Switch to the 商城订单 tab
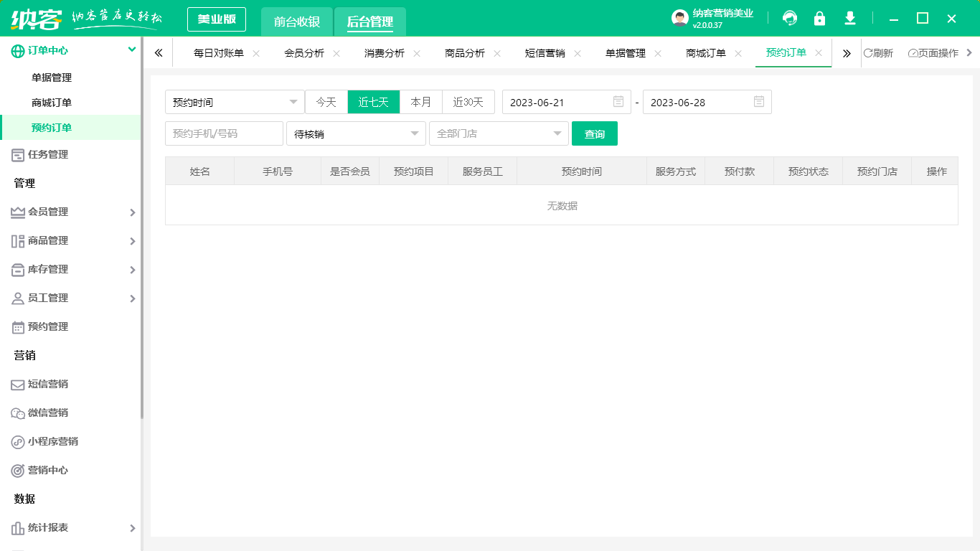This screenshot has height=551, width=980. point(707,52)
